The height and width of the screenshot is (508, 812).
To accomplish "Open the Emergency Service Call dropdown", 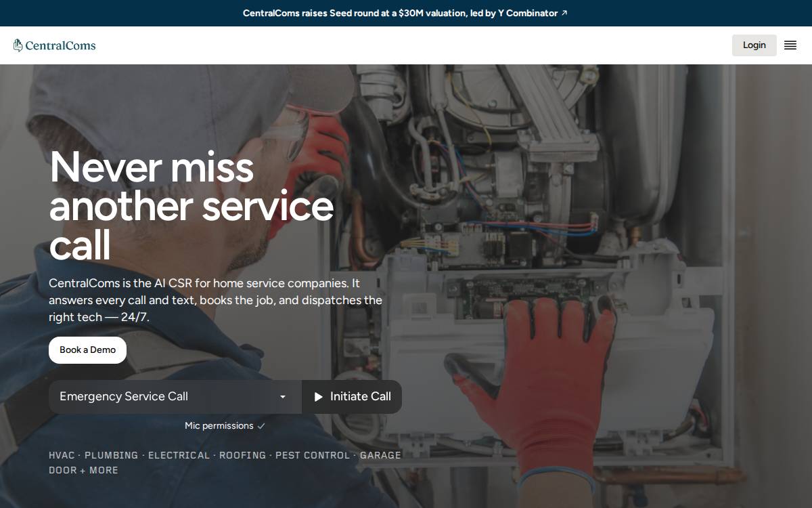I will tap(175, 397).
